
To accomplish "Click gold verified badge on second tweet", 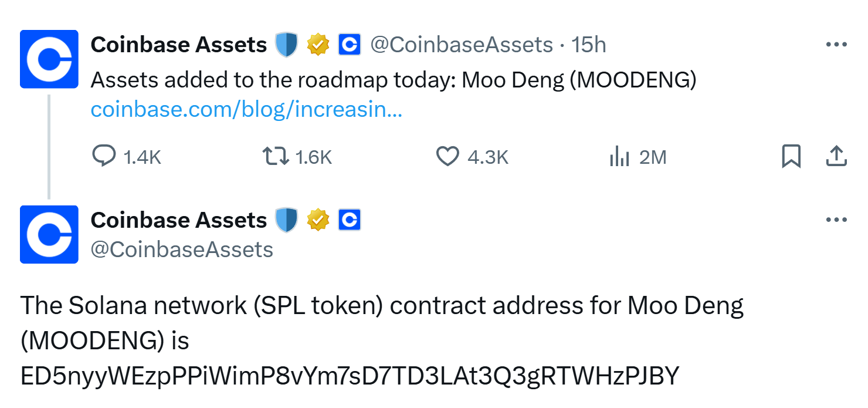I will point(318,220).
